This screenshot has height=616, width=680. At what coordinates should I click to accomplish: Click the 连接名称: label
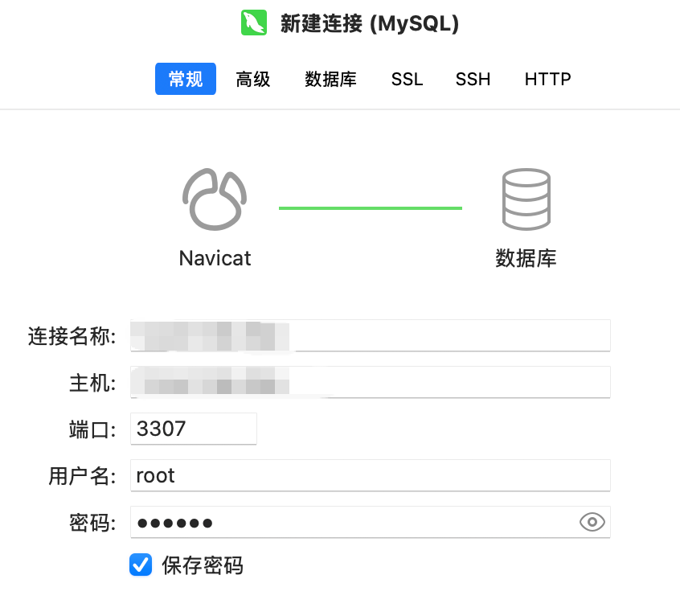pyautogui.click(x=72, y=336)
